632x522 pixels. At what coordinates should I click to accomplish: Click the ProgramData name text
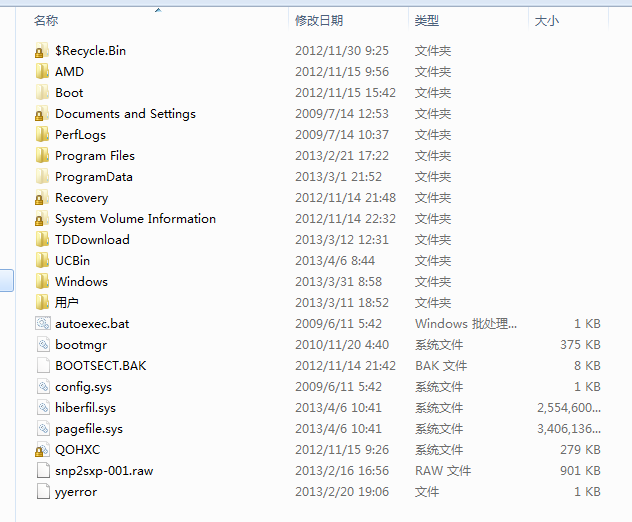[x=94, y=177]
